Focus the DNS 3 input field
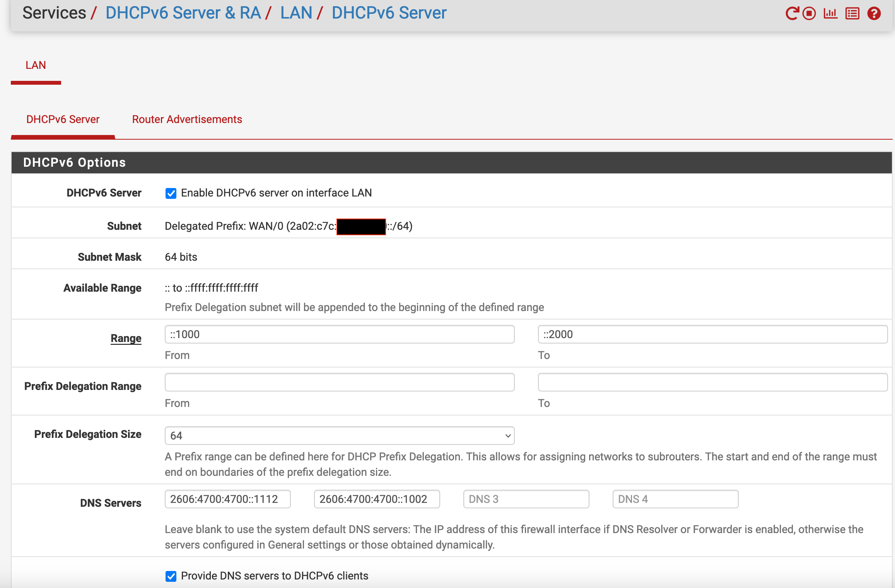This screenshot has height=588, width=895. (x=526, y=499)
